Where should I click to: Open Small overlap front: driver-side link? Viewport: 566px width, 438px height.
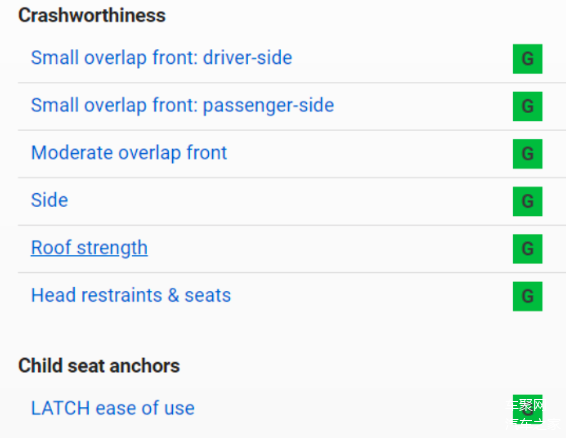161,58
